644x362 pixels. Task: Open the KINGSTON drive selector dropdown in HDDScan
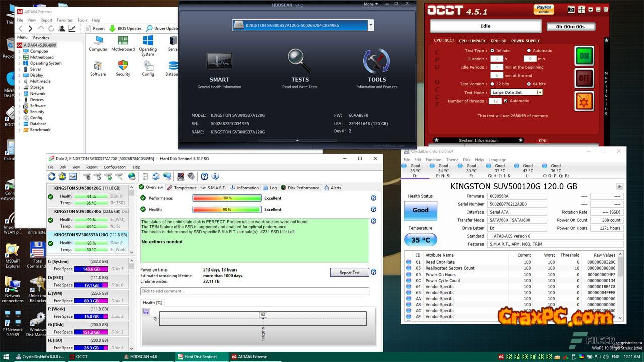pyautogui.click(x=370, y=25)
